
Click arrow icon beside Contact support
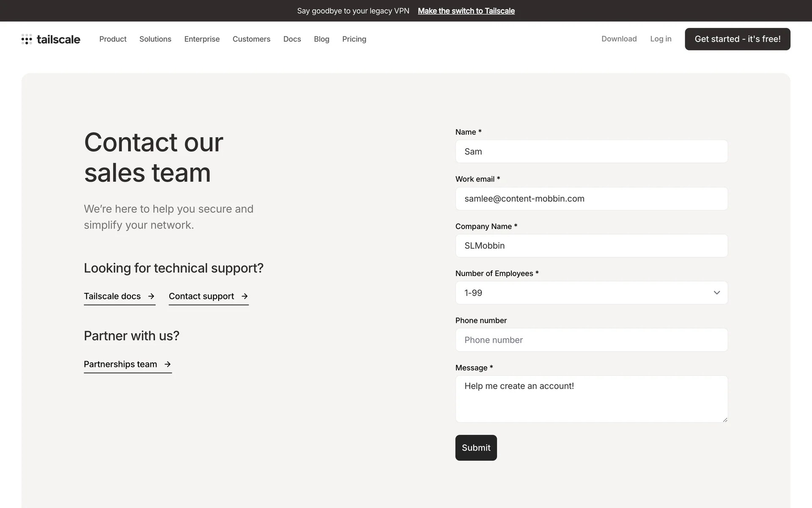(244, 296)
